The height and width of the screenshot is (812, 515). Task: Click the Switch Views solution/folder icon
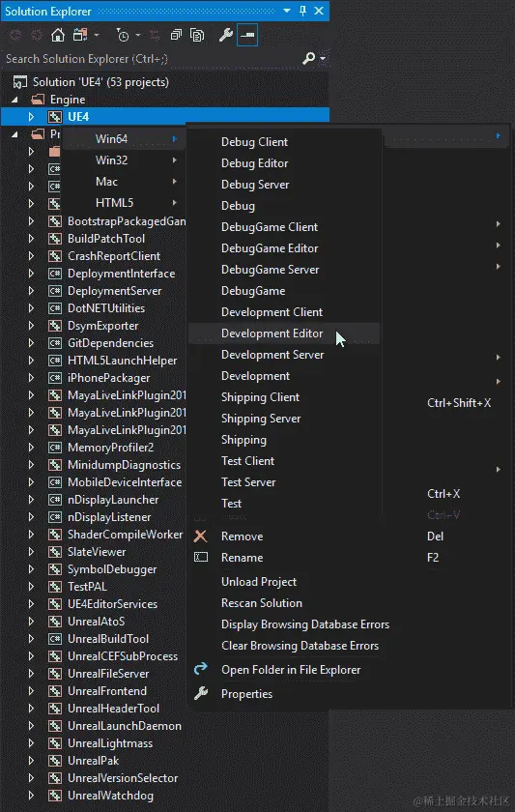80,35
